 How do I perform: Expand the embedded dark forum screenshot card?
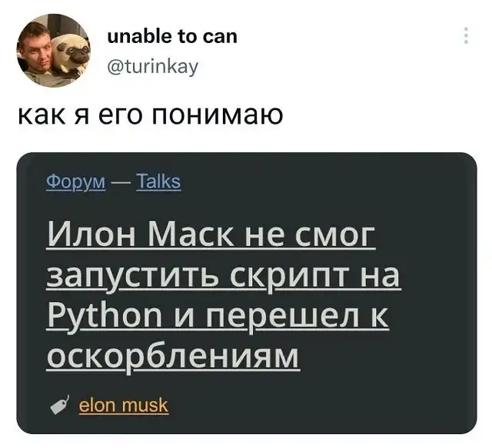(247, 293)
